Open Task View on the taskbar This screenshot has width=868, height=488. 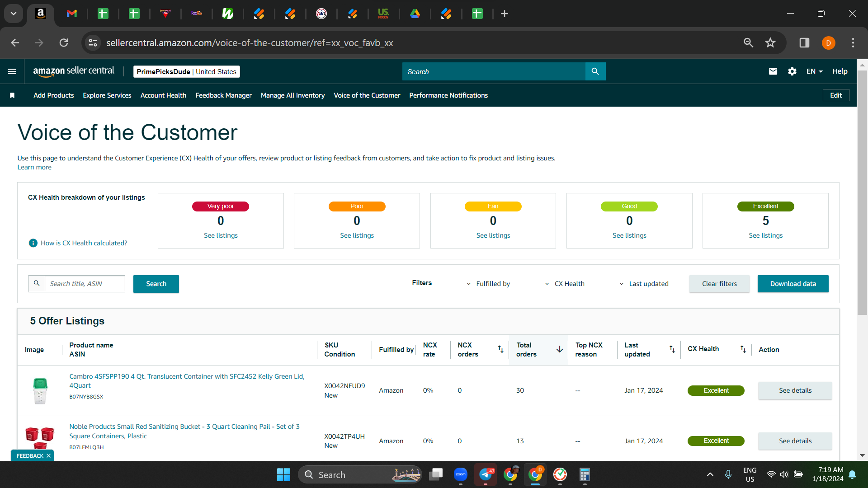click(436, 474)
